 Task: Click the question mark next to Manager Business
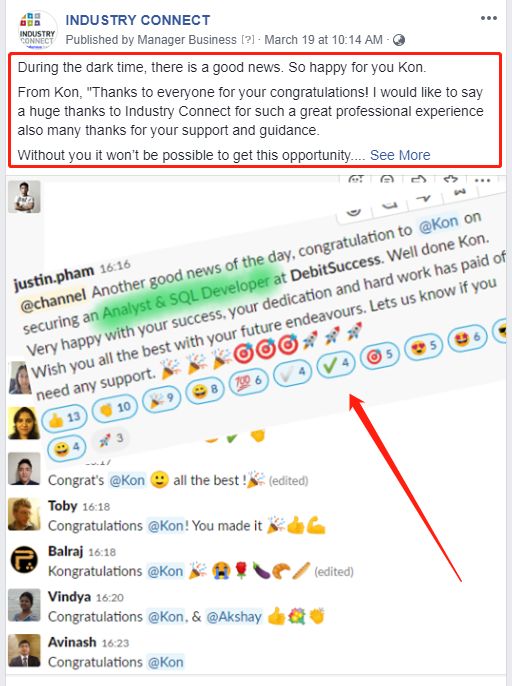coord(248,40)
